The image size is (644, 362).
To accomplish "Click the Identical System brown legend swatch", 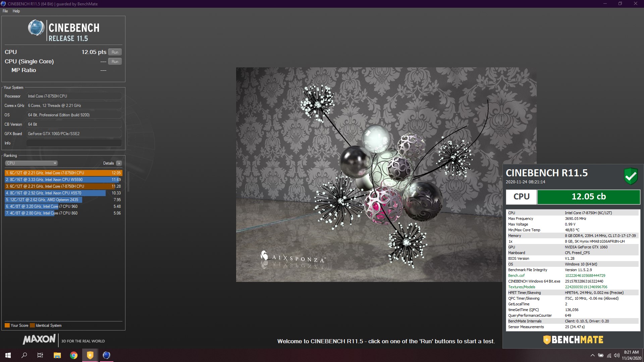I will (32, 325).
